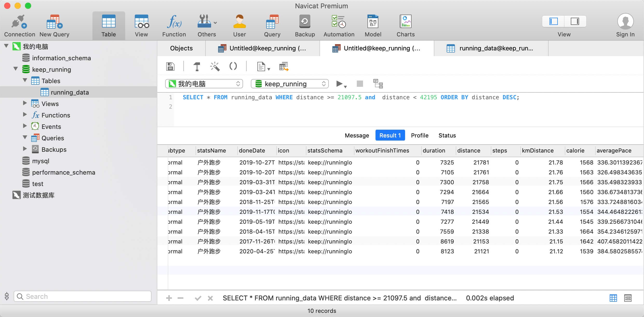Image resolution: width=644 pixels, height=317 pixels.
Task: Collapse the Tables node
Action: [25, 81]
